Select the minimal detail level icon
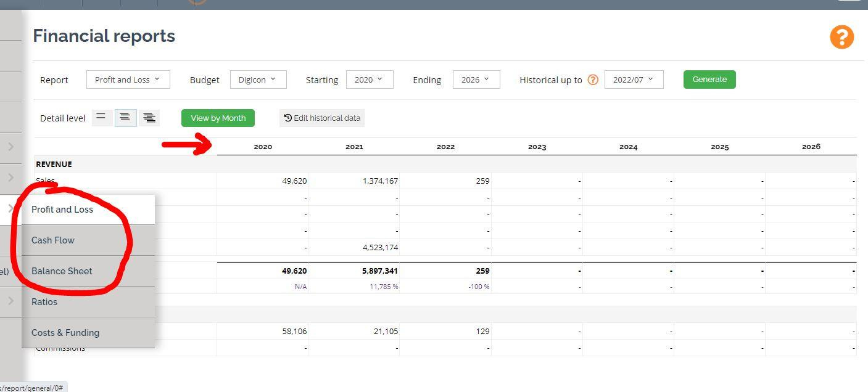 coord(101,117)
